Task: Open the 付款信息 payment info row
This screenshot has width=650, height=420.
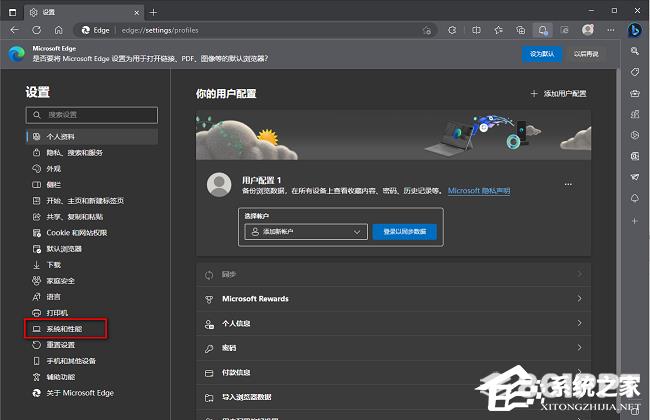Action: [x=393, y=373]
